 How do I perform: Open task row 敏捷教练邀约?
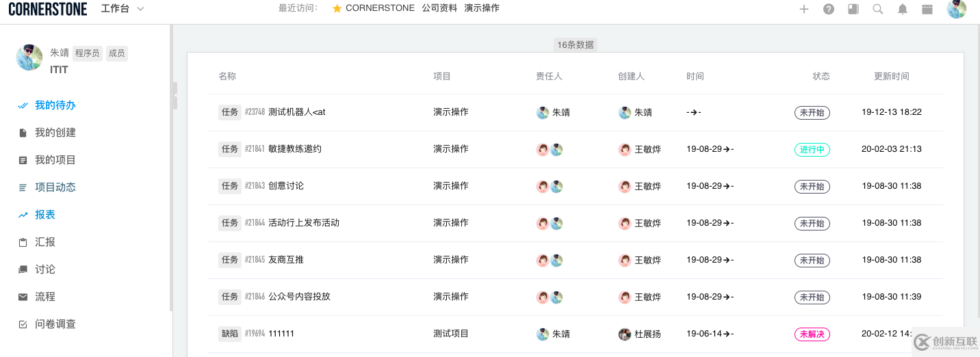(x=294, y=149)
